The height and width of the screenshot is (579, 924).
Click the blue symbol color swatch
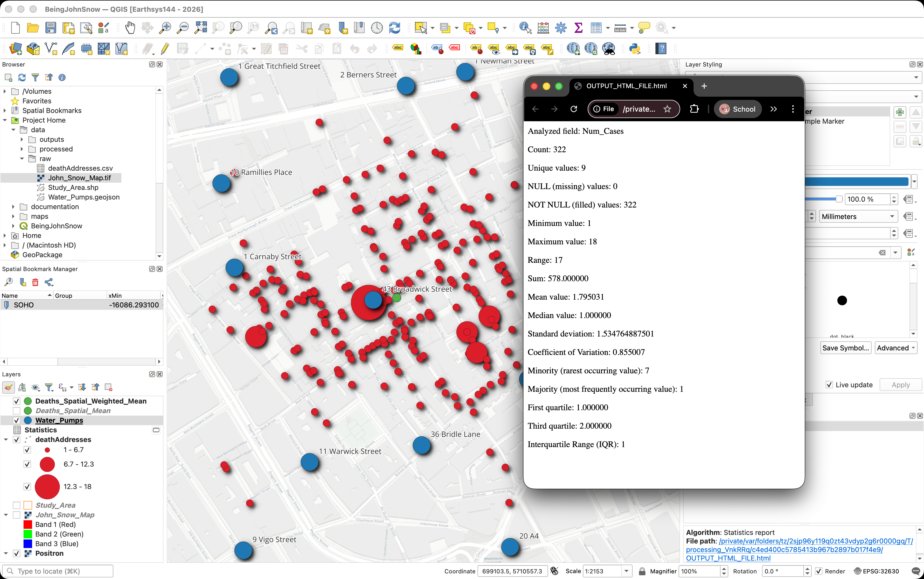click(856, 181)
